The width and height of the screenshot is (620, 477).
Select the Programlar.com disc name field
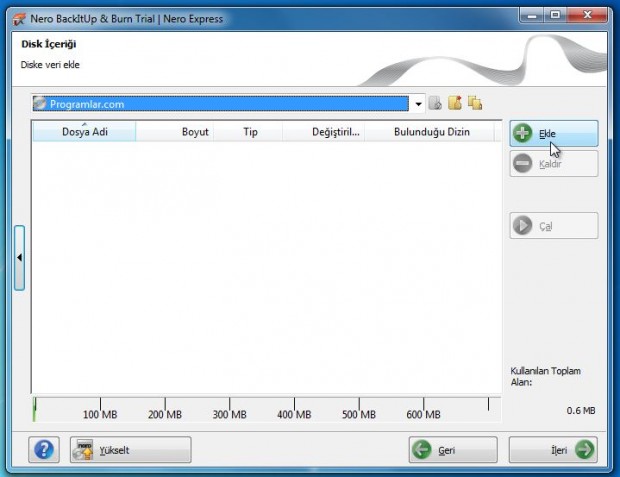pyautogui.click(x=221, y=104)
